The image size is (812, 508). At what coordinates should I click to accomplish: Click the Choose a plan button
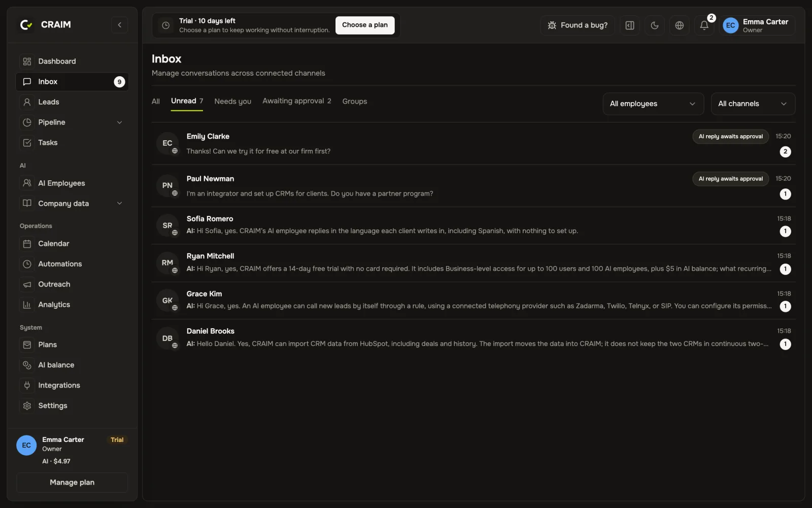[x=365, y=25]
